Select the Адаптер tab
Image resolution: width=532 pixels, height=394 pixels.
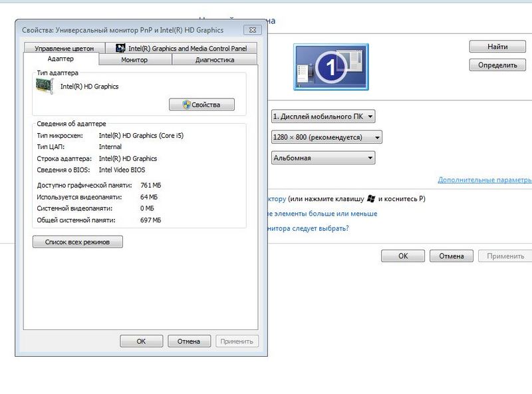61,59
